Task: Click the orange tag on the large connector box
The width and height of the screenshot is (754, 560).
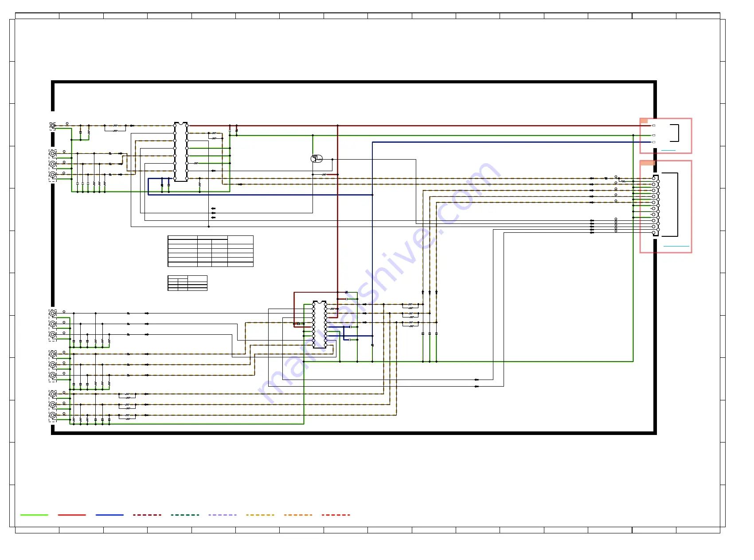Action: tap(648, 163)
